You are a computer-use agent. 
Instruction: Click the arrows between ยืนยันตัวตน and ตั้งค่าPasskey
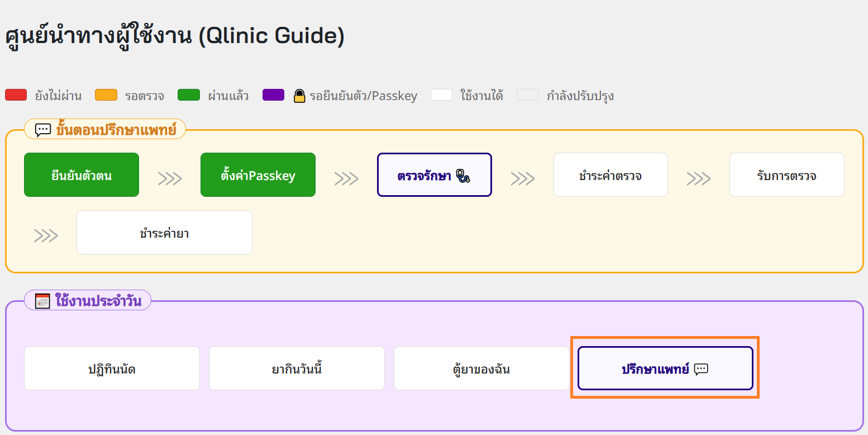170,178
